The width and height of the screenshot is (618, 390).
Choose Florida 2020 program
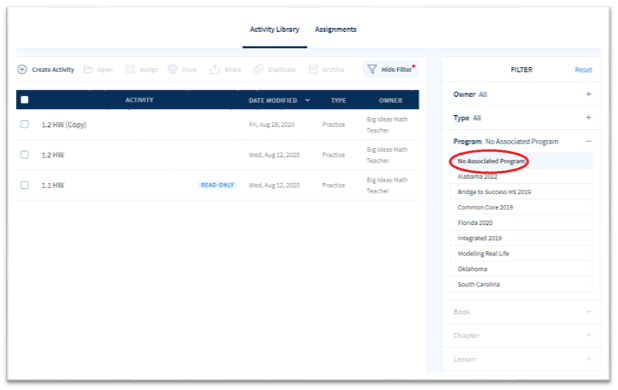(521, 222)
